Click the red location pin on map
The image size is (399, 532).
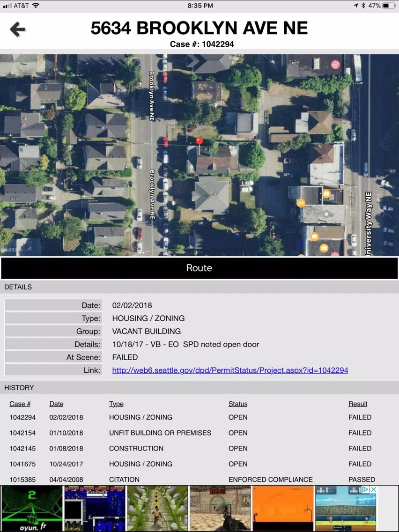[199, 141]
